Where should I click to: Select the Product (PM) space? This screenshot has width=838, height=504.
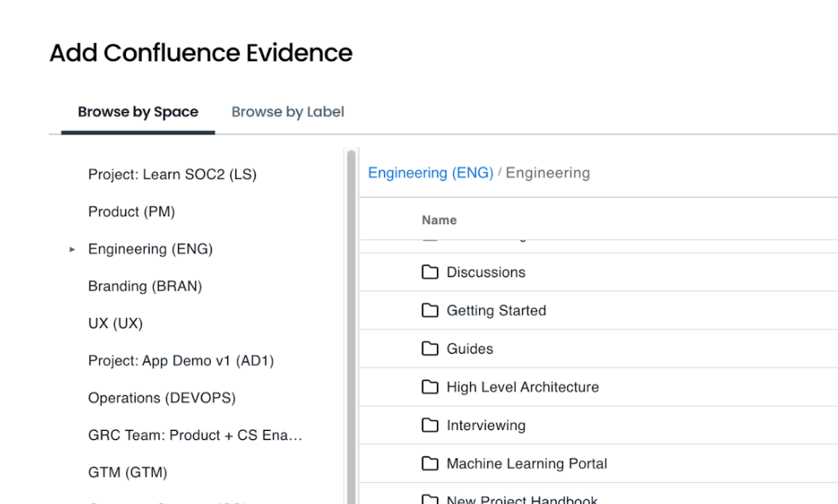(x=131, y=212)
